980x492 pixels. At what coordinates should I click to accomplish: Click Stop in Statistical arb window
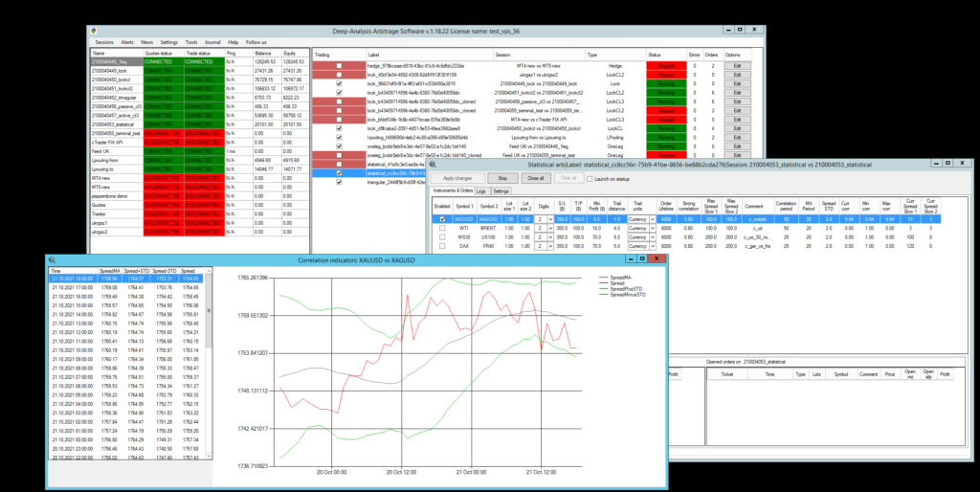click(502, 178)
